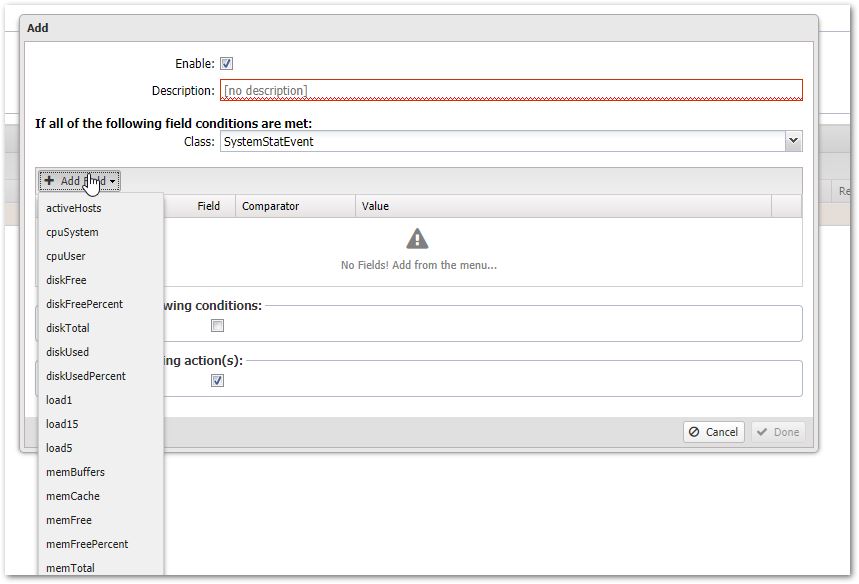
Task: Pick diskFreePercent from the menu
Action: pos(84,304)
